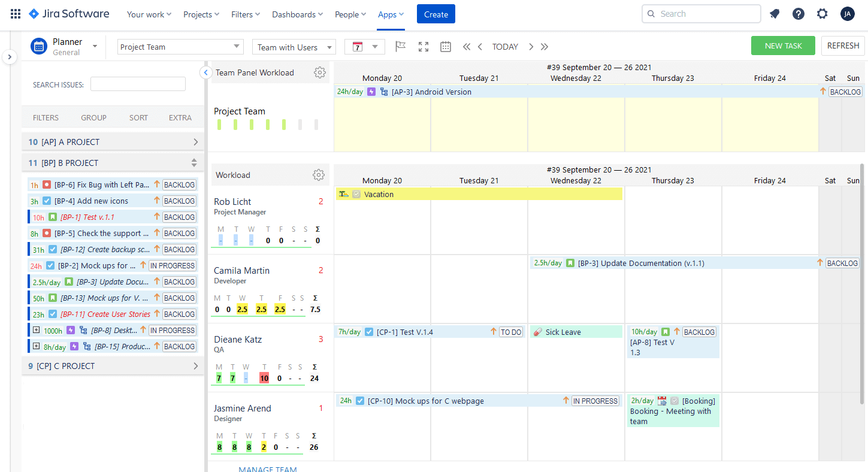The height and width of the screenshot is (472, 868).
Task: Open the Workload section gear icon
Action: point(319,175)
